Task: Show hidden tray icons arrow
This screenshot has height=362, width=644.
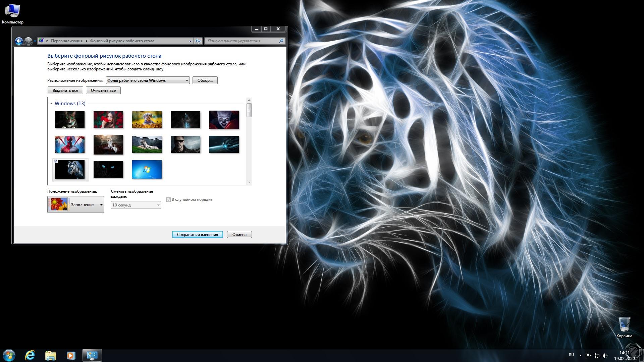Action: pyautogui.click(x=581, y=355)
